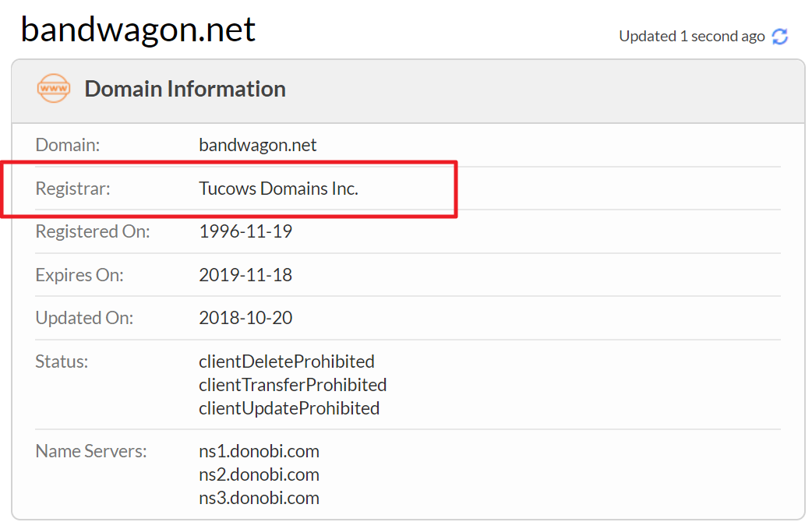The height and width of the screenshot is (529, 812).
Task: Click the Name Servers label
Action: click(x=91, y=451)
